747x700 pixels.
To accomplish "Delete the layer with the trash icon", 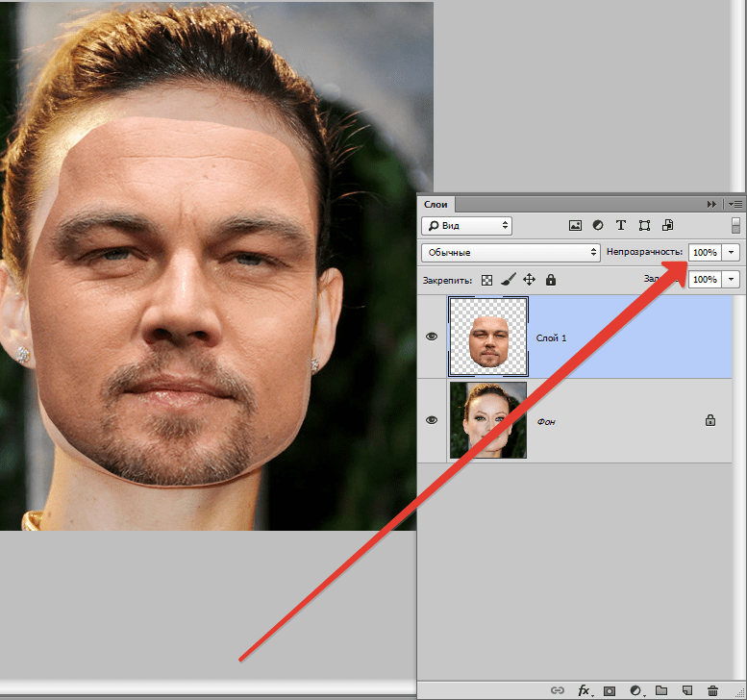I will point(712,690).
